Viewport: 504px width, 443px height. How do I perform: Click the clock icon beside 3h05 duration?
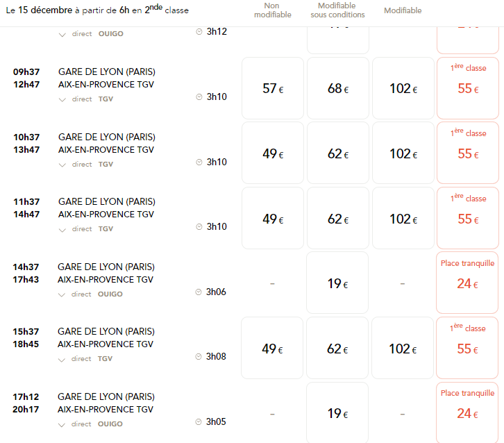199,421
